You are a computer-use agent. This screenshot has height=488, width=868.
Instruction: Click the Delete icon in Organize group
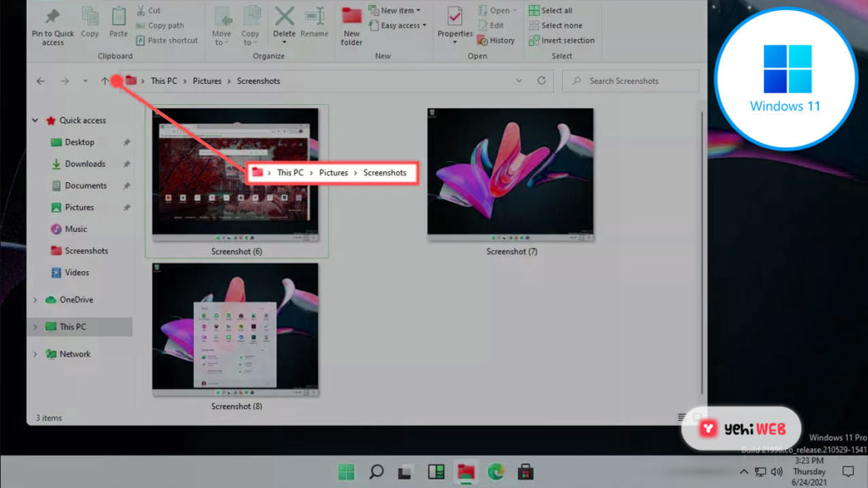(x=284, y=17)
